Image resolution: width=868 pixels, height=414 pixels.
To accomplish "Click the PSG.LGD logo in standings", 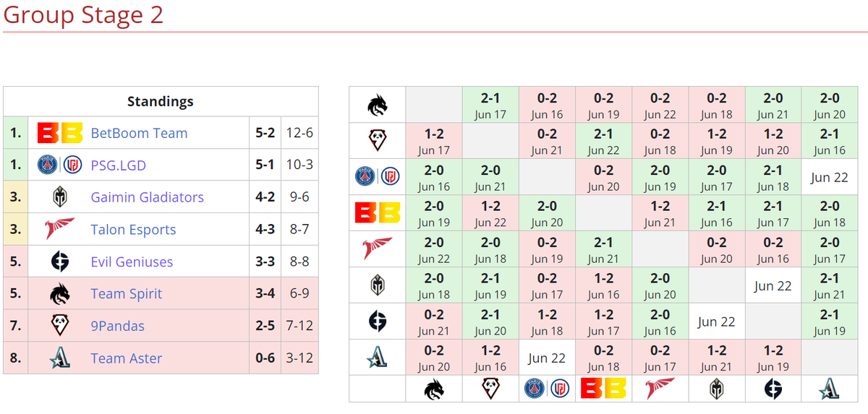I will (59, 165).
